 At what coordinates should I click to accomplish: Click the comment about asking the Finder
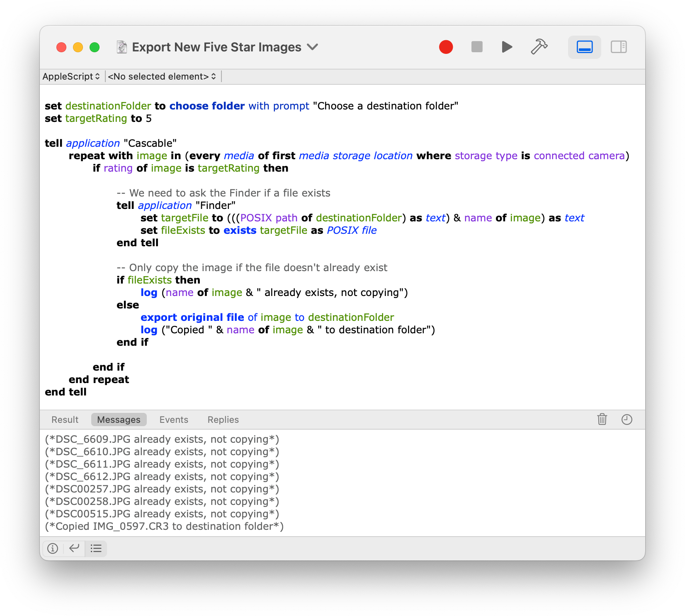(x=223, y=193)
